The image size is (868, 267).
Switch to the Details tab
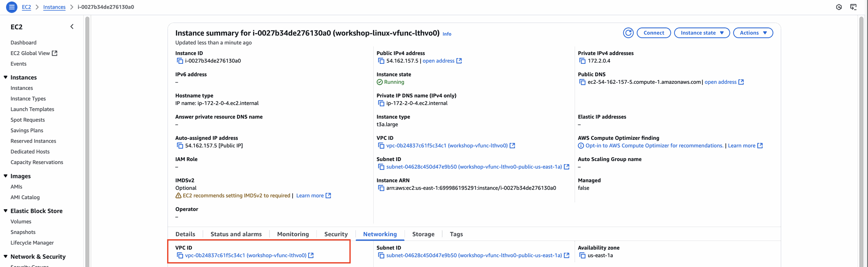[x=185, y=234]
